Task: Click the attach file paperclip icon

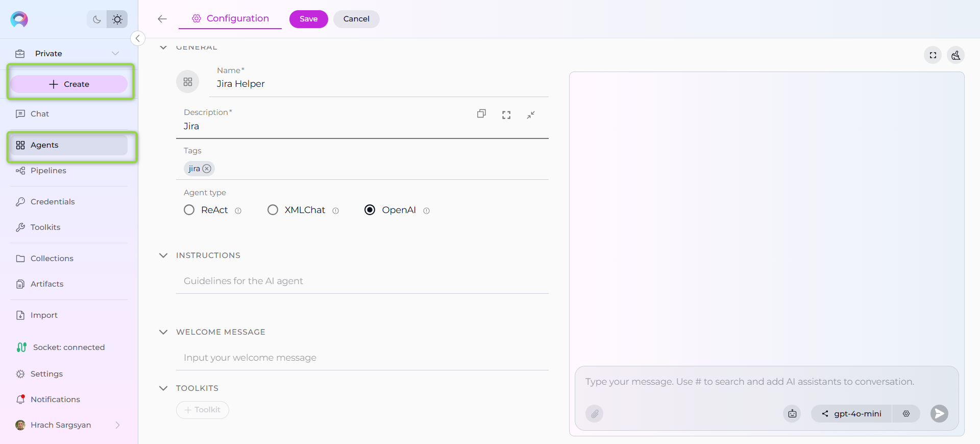Action: [594, 413]
